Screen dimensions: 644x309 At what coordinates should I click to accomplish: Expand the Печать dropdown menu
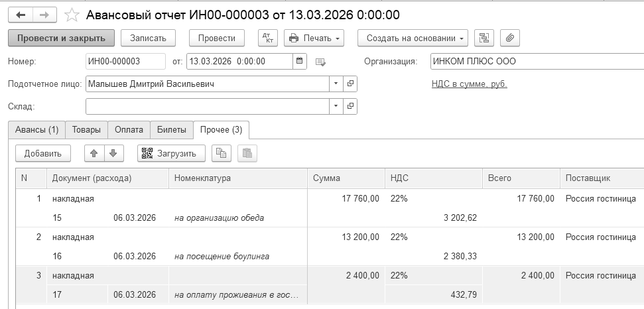[314, 38]
